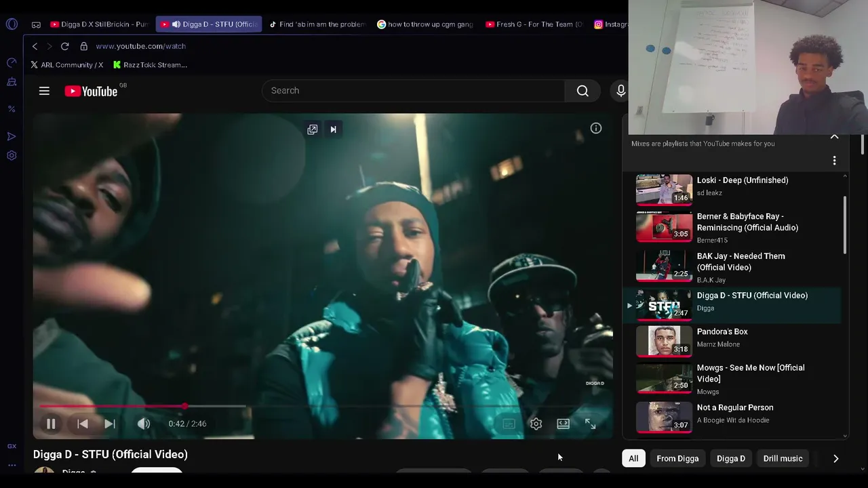Select the All filter chip
868x488 pixels.
633,459
